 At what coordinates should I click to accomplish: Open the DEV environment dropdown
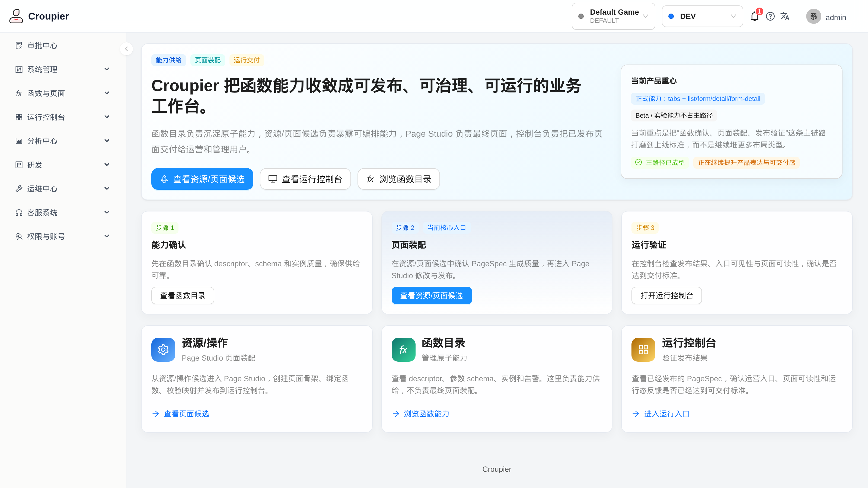tap(702, 16)
